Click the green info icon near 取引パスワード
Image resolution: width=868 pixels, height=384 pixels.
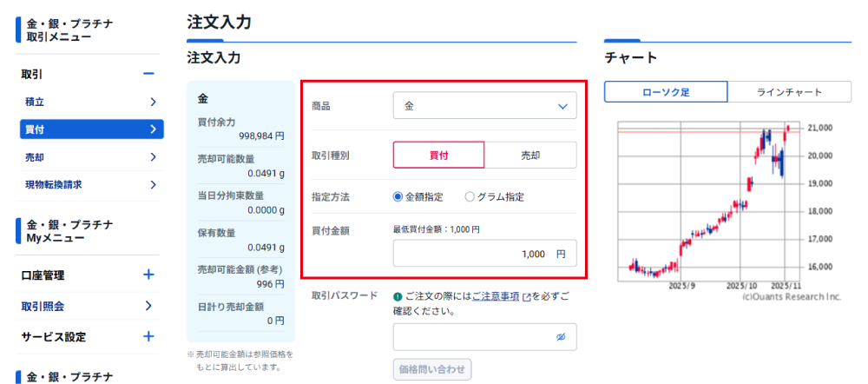398,295
